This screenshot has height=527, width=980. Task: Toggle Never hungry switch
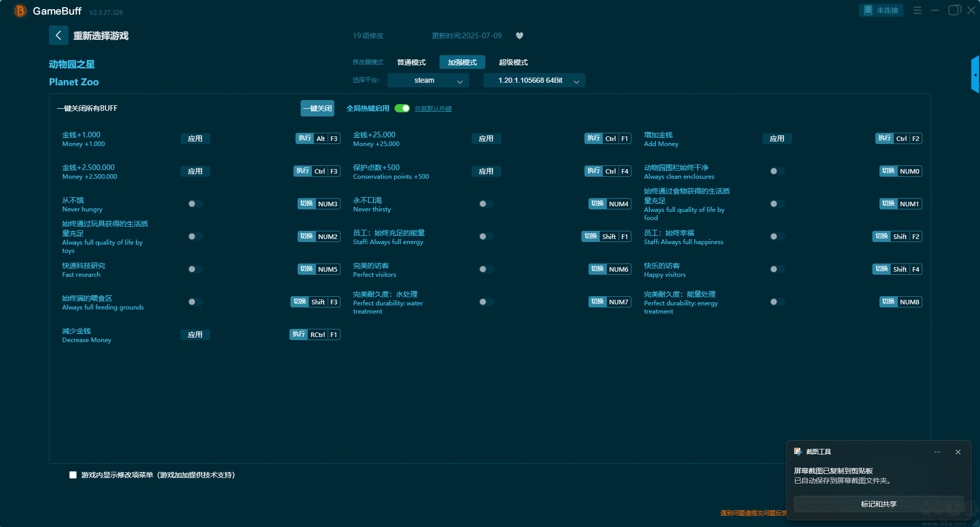pyautogui.click(x=195, y=204)
